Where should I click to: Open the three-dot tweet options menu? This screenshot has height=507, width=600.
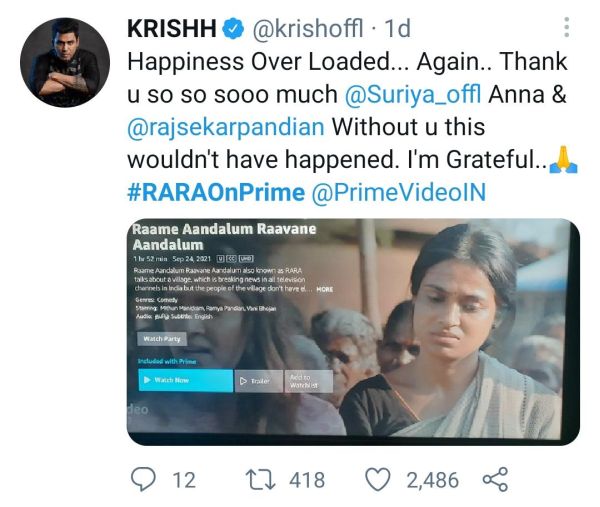coord(567,27)
